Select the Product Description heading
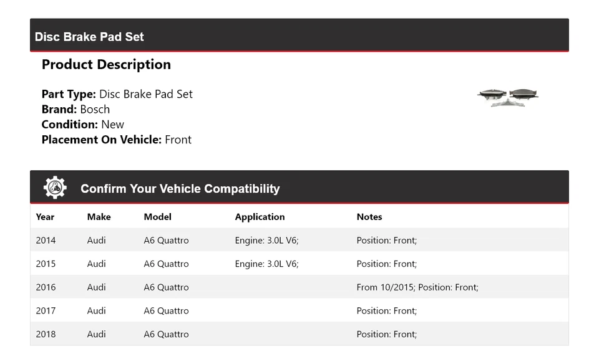Viewport: 599px width, 364px height. 106,65
